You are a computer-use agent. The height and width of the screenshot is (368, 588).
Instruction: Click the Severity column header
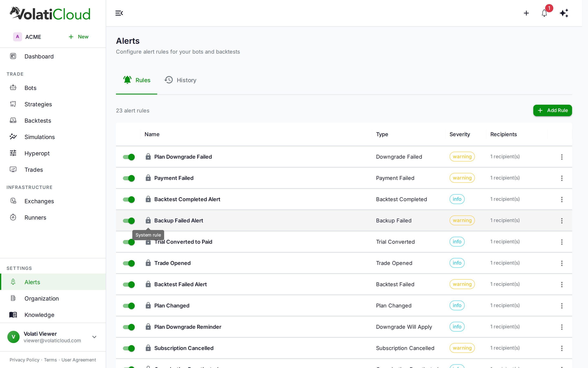[x=460, y=134]
